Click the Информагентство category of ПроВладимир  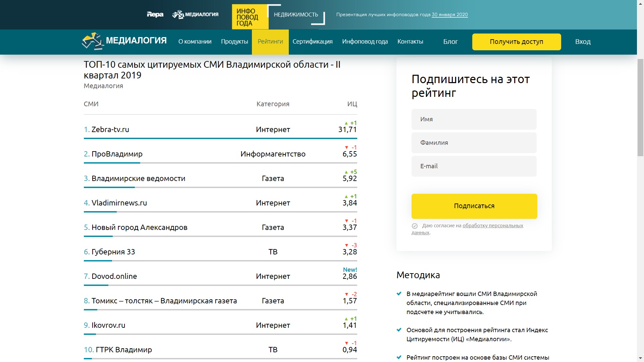pos(273,154)
